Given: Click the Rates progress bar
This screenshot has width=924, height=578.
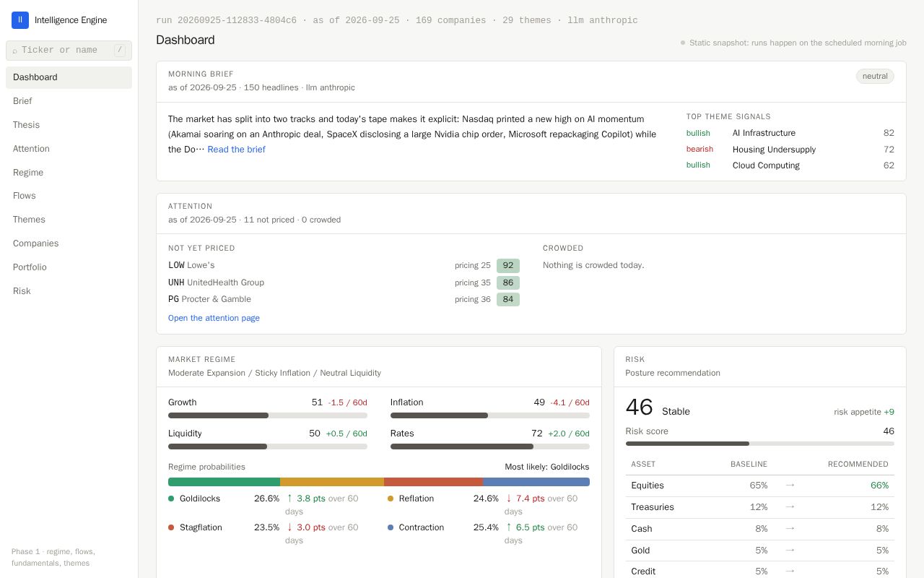Looking at the screenshot, I should (x=490, y=447).
